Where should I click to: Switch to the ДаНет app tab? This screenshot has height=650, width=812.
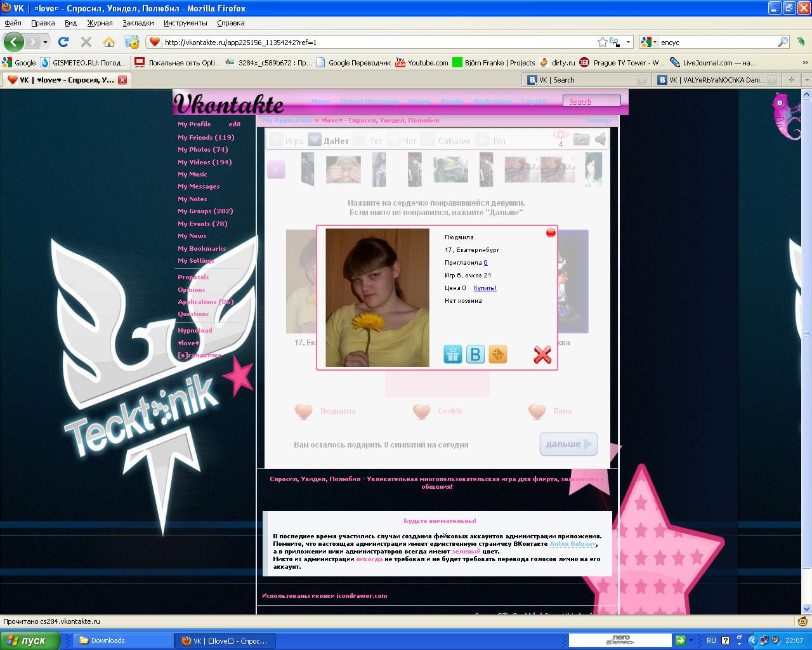coord(329,140)
